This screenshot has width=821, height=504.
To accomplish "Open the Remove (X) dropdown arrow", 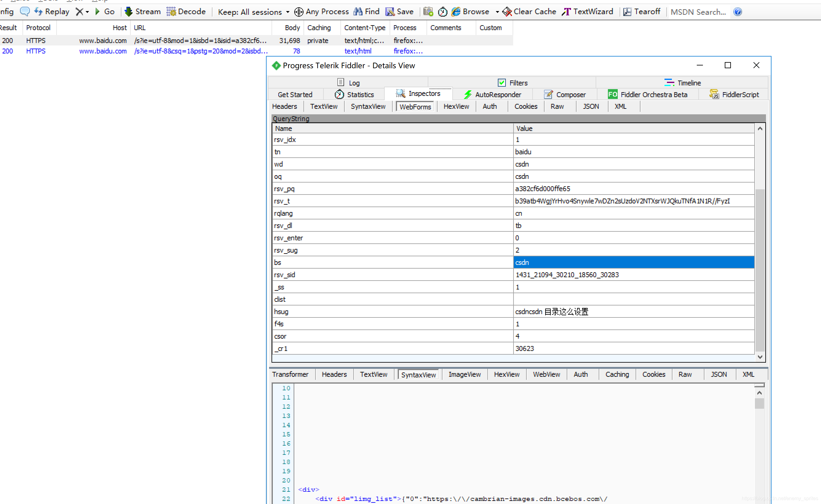I will (87, 12).
